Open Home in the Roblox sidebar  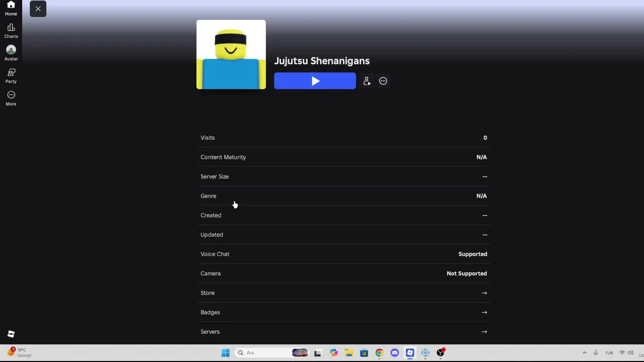point(11,9)
